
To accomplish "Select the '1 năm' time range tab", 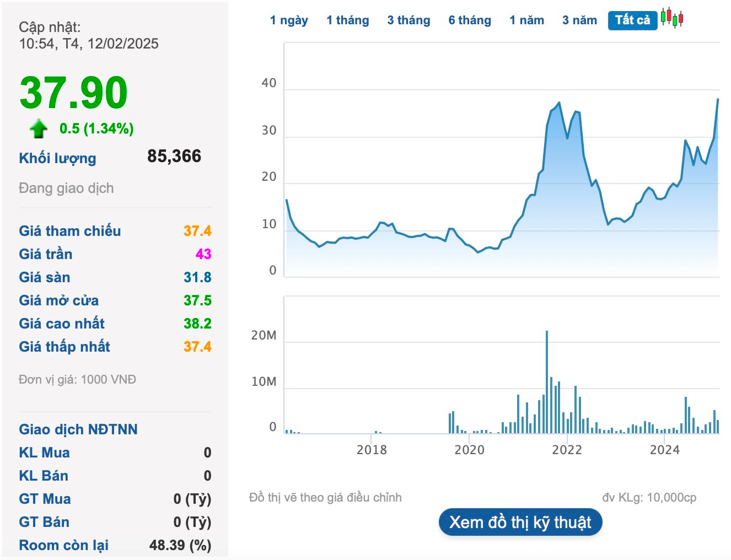I will (526, 20).
